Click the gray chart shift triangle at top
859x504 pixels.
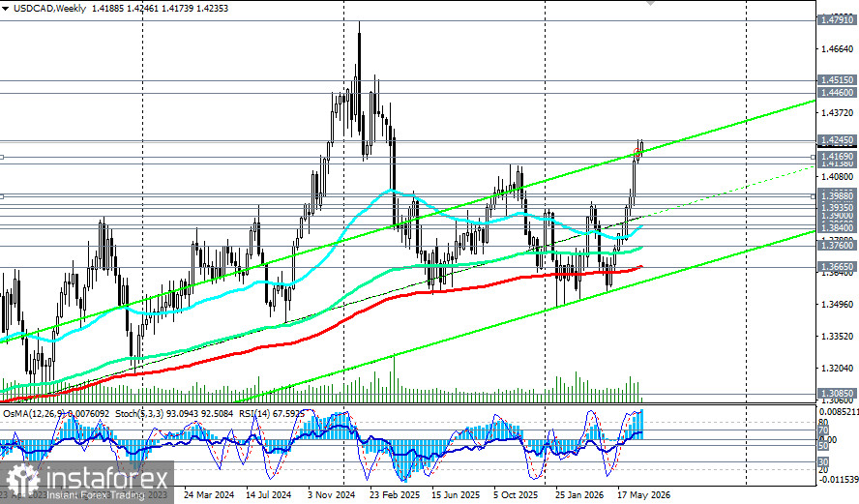coord(650,3)
